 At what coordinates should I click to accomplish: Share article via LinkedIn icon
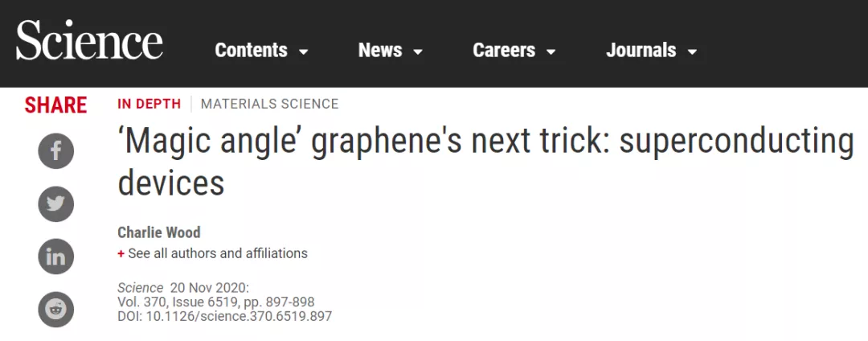pyautogui.click(x=56, y=257)
